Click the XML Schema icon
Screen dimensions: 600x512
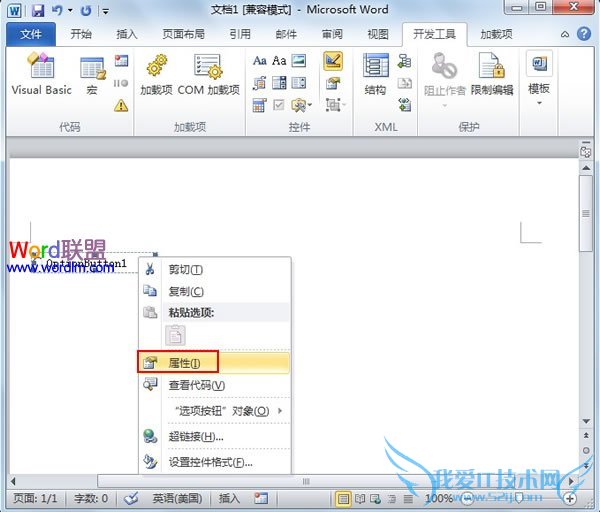404,60
